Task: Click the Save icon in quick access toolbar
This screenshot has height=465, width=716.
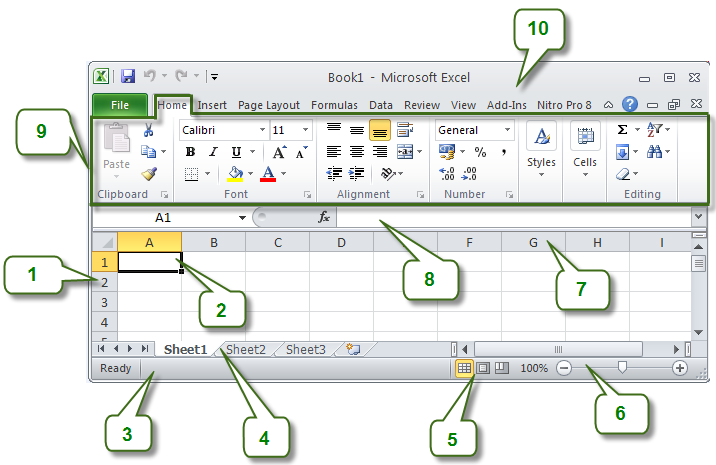Action: pyautogui.click(x=128, y=77)
